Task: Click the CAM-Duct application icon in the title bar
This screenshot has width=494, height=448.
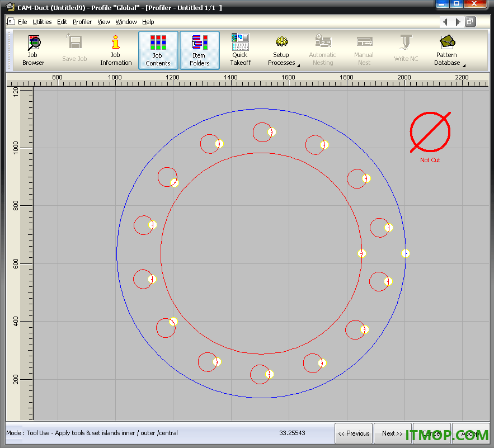Action: click(10, 7)
